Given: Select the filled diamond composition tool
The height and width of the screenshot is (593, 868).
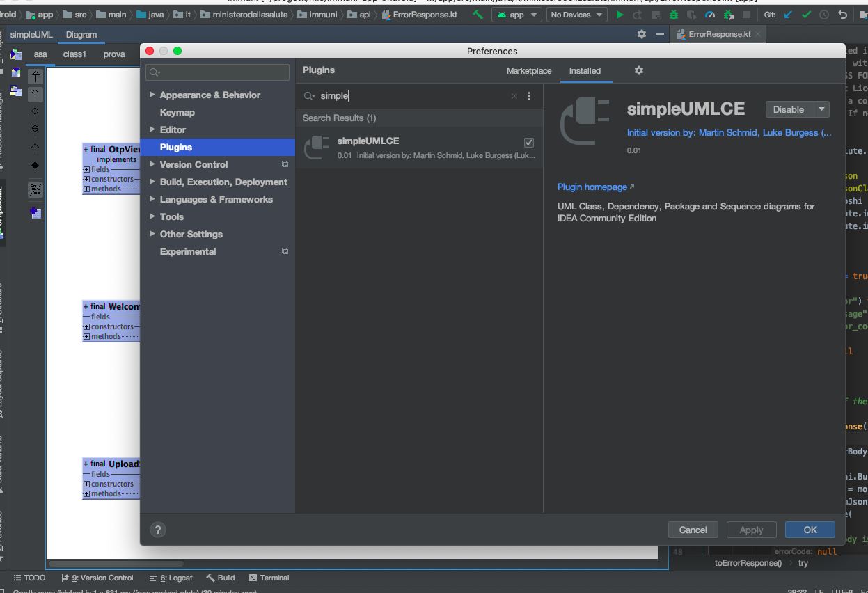Looking at the screenshot, I should tap(35, 166).
